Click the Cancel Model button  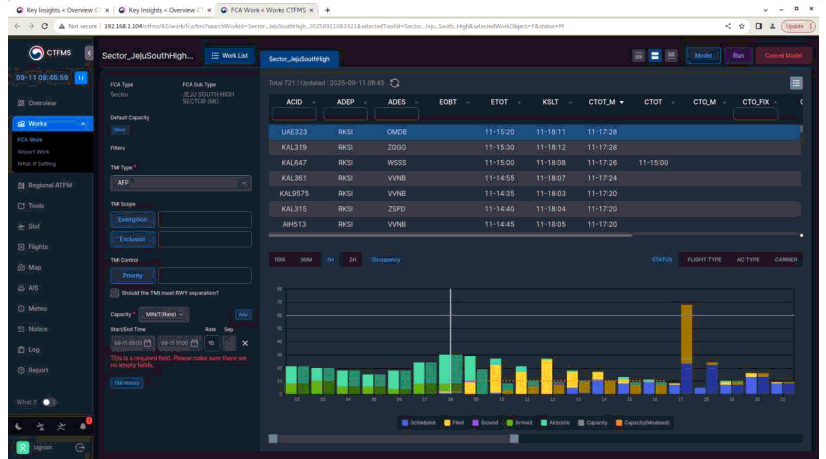coord(783,55)
